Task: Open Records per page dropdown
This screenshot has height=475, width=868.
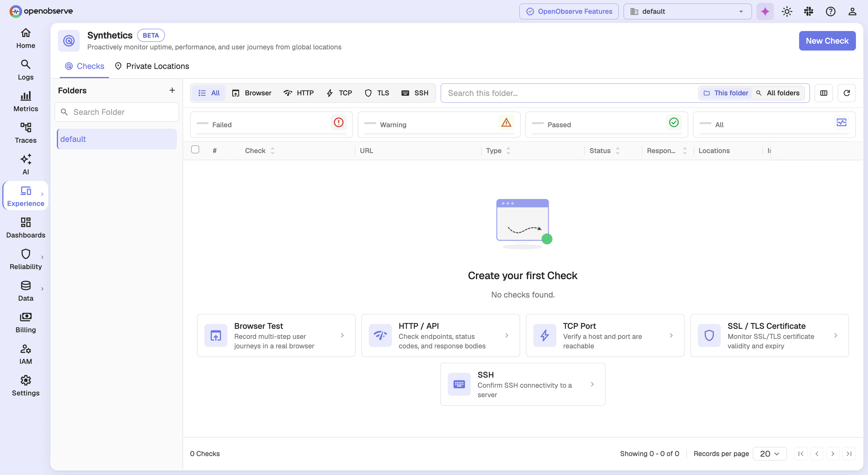Action: [x=770, y=453]
